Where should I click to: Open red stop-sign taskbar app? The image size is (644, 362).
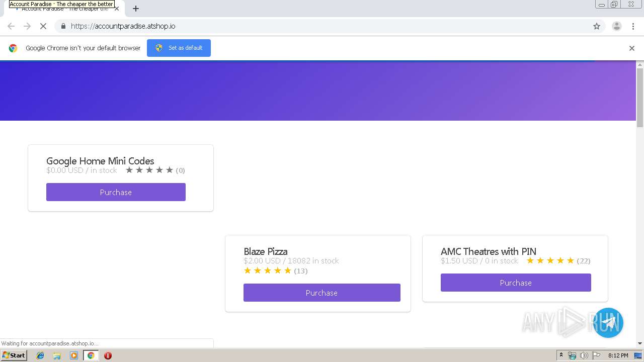(108, 355)
